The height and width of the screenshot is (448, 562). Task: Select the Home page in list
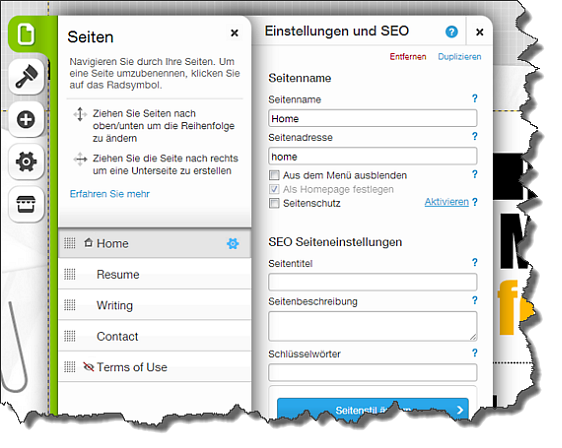point(155,243)
